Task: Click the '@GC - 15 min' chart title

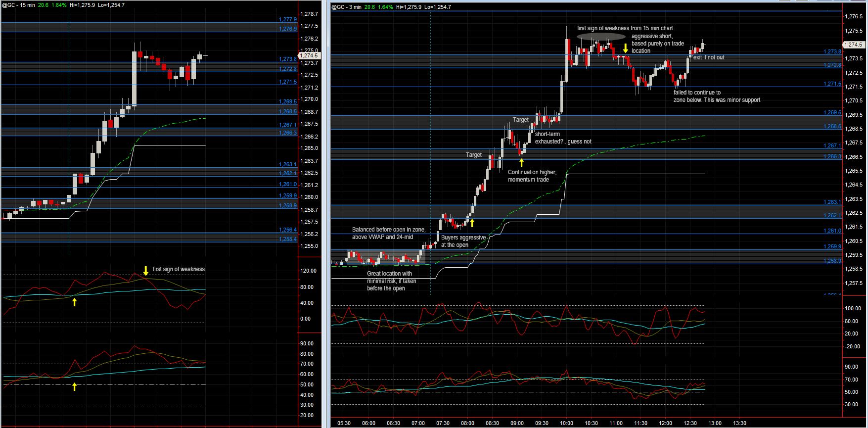Action: point(18,5)
